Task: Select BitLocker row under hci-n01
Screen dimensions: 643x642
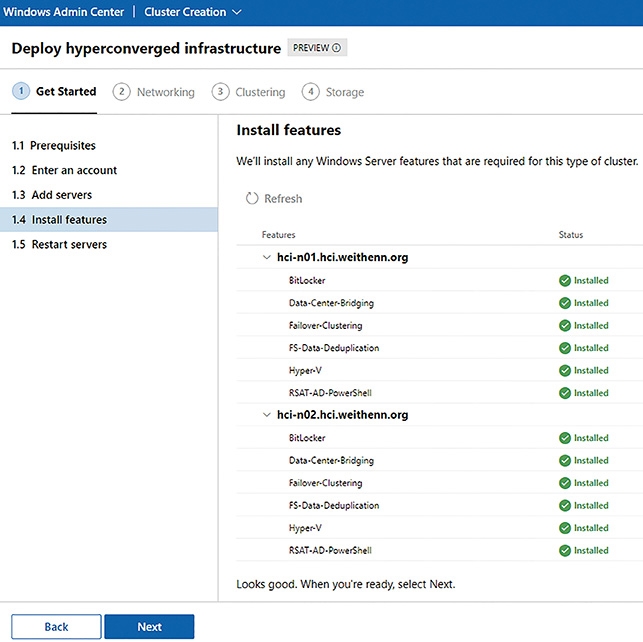Action: tap(440, 280)
